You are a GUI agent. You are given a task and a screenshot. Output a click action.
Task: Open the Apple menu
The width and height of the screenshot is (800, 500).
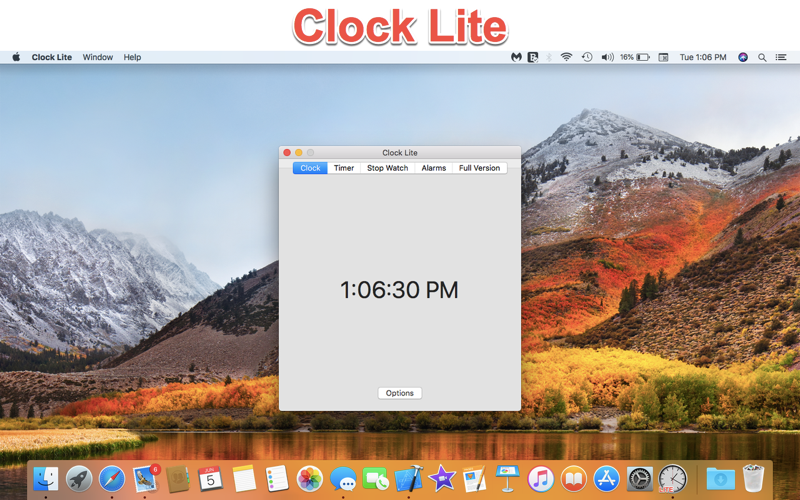click(x=16, y=57)
